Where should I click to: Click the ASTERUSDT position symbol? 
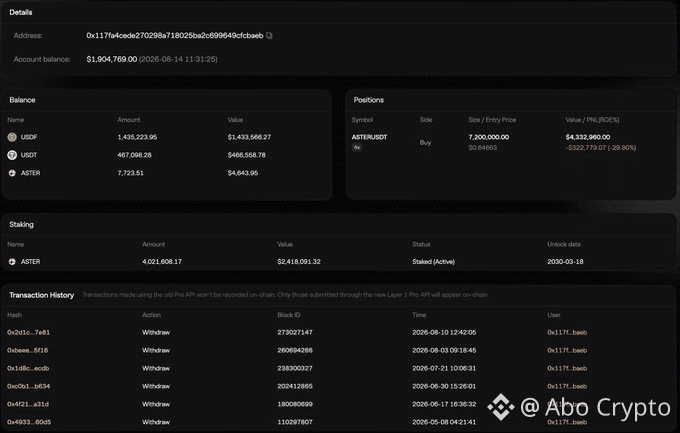coord(369,137)
